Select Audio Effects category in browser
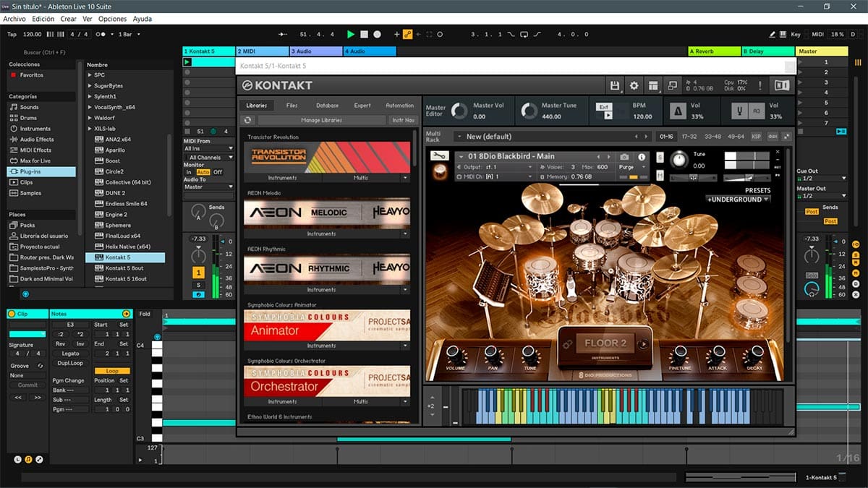 (36, 140)
